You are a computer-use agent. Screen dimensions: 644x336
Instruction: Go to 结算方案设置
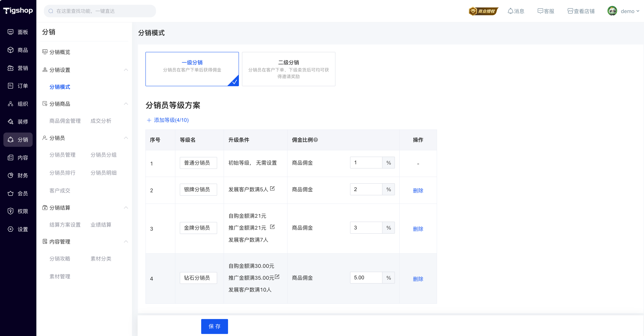point(65,225)
